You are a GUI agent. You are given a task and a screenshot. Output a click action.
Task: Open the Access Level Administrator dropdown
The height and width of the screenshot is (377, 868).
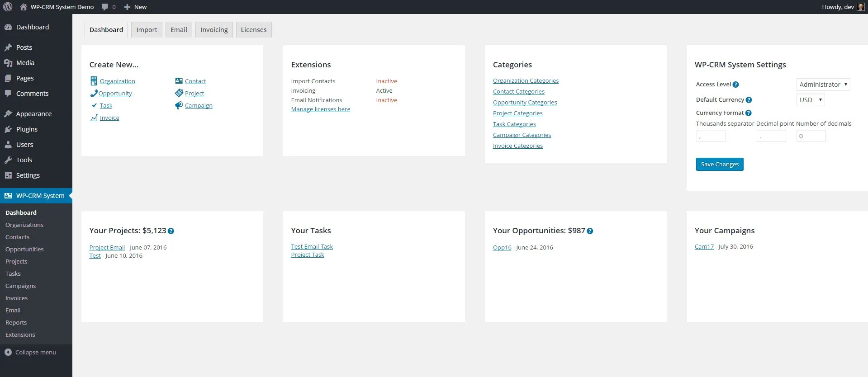823,85
